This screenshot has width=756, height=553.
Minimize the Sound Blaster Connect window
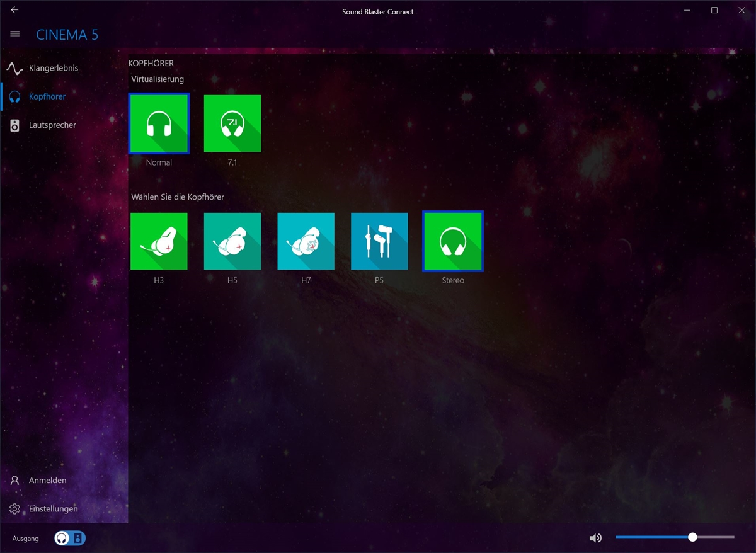coord(687,10)
